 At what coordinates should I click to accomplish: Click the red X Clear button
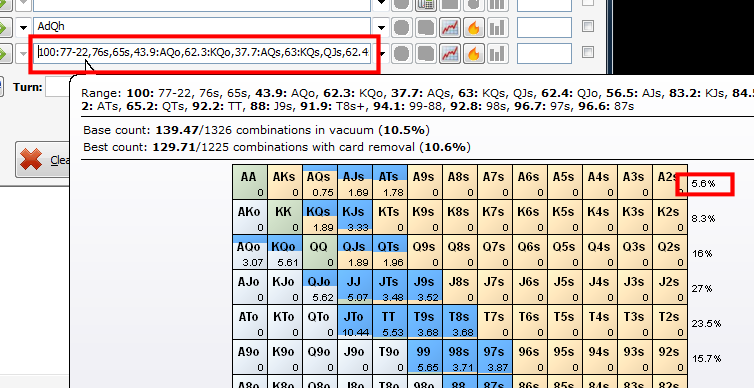click(x=42, y=160)
